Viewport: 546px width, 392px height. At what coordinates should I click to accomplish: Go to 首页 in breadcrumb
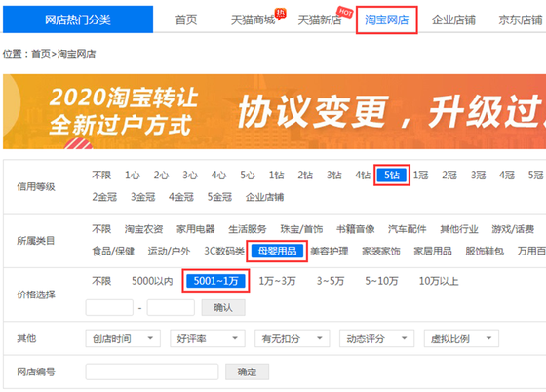click(41, 54)
